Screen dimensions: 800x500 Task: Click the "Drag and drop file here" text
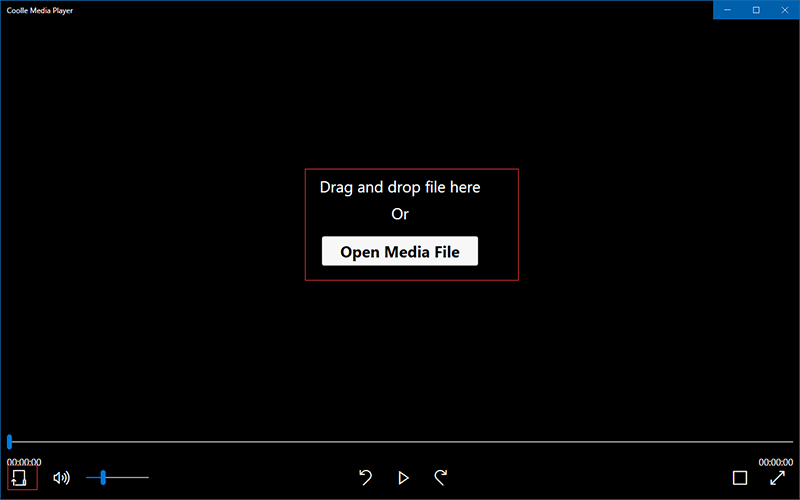(400, 187)
